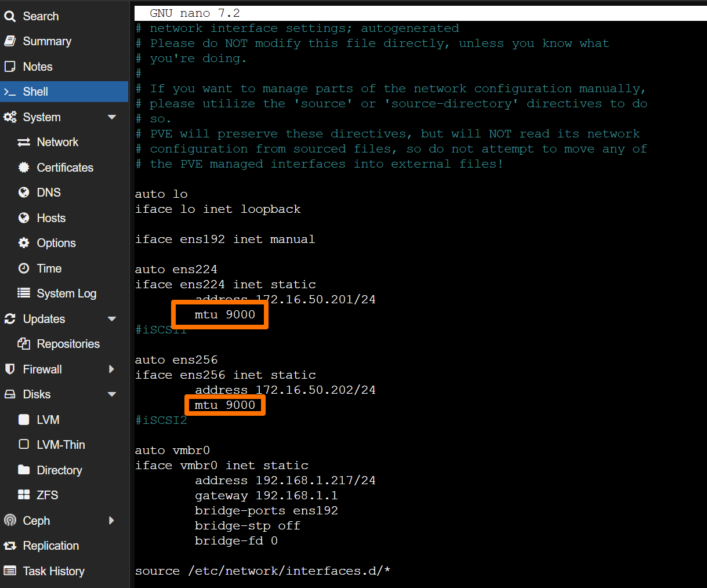The height and width of the screenshot is (588, 707).
Task: Expand the Ceph submenu arrow
Action: click(x=112, y=521)
